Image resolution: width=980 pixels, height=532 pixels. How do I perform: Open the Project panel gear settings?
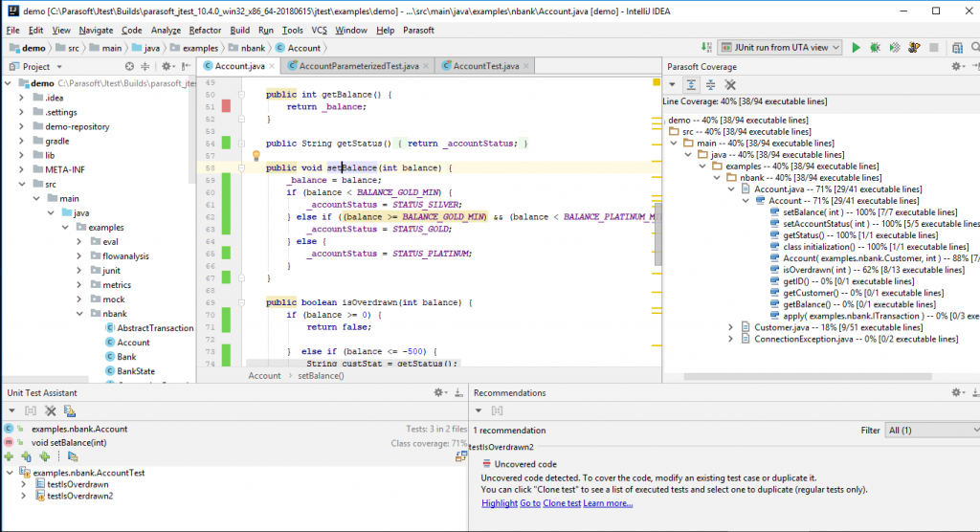click(x=167, y=66)
